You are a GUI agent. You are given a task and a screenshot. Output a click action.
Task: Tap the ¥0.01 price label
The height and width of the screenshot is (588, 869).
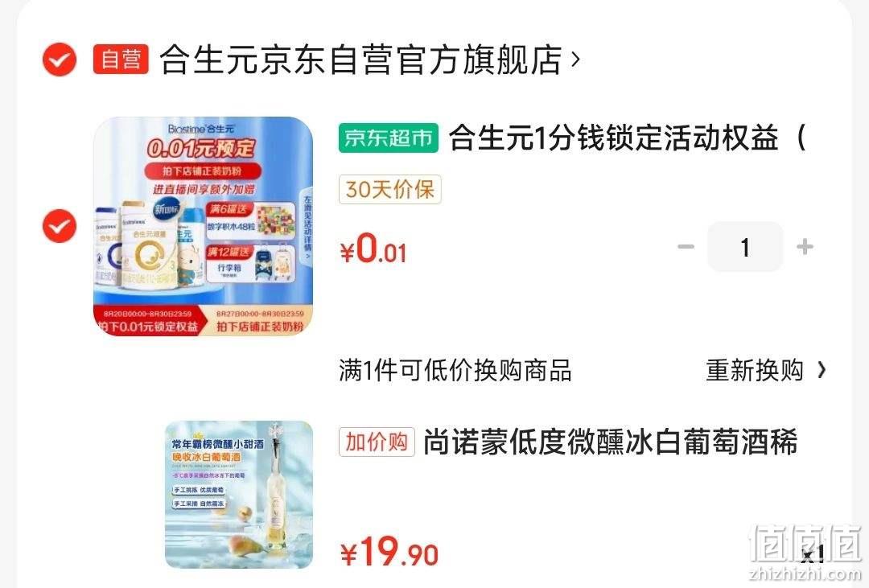click(x=373, y=249)
